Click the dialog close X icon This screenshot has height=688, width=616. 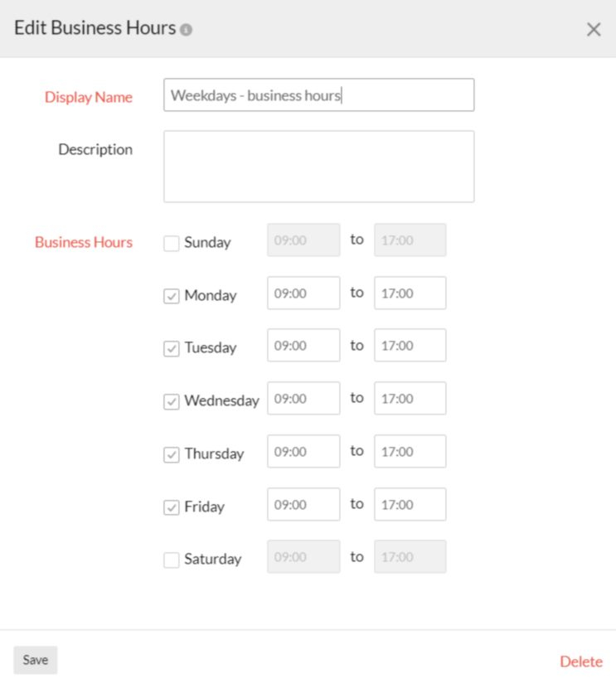tap(594, 29)
